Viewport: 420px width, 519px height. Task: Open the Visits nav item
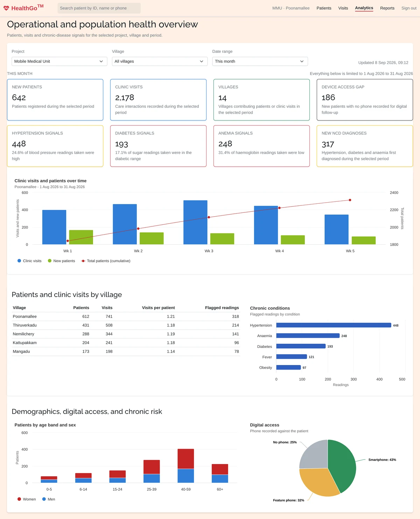(x=343, y=8)
